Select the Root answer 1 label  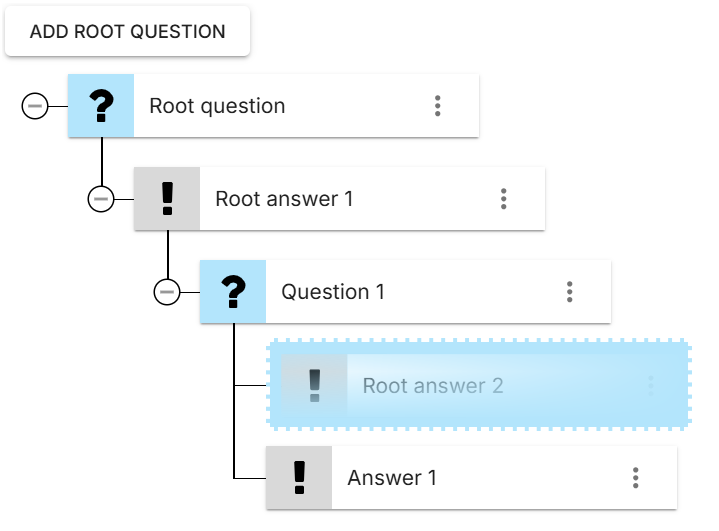click(284, 198)
